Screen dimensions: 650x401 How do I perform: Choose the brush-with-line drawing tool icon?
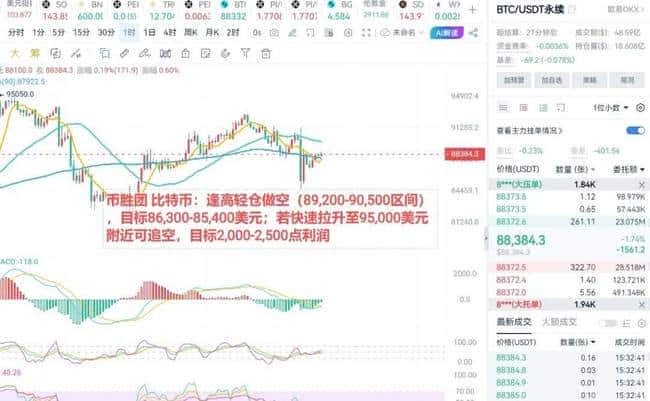tap(144, 53)
